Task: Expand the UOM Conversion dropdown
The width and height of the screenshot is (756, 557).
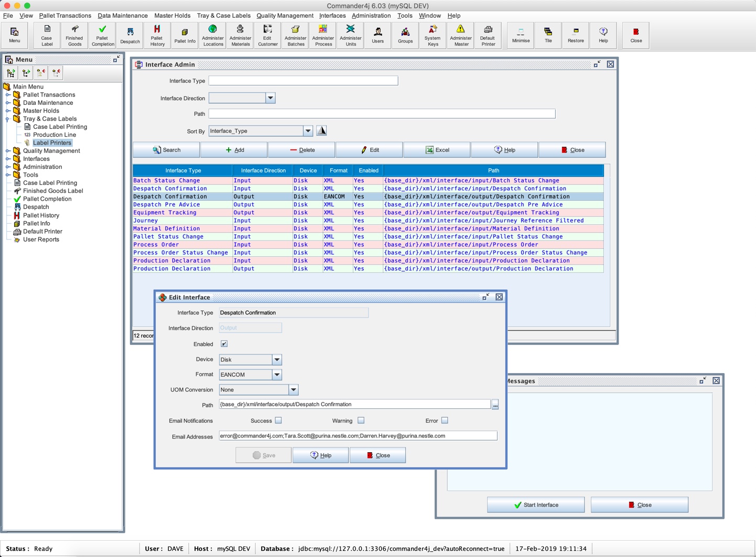Action: point(294,390)
